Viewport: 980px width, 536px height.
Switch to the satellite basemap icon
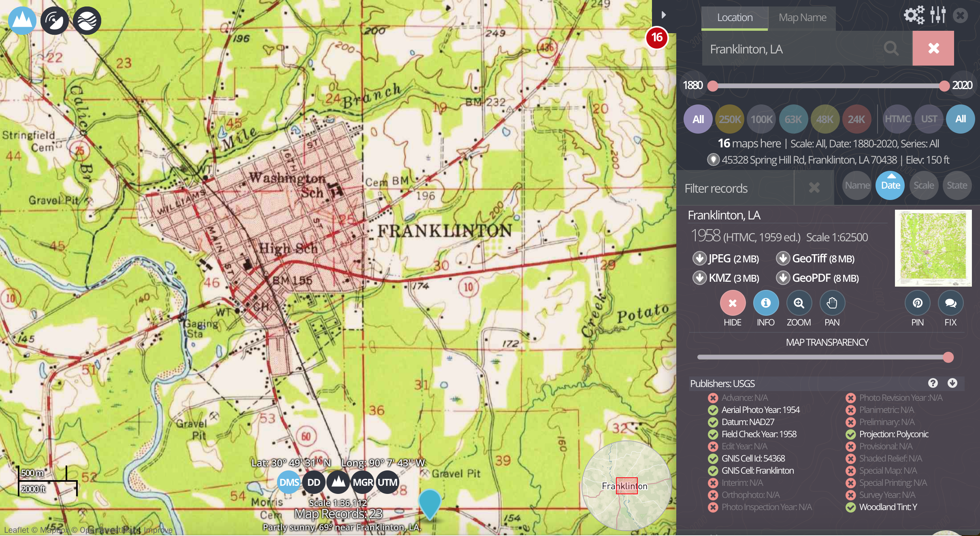click(54, 20)
